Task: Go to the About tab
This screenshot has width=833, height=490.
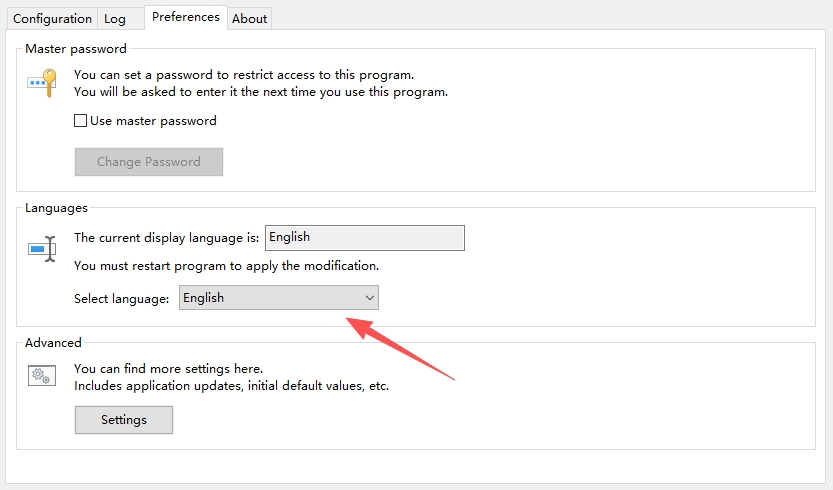Action: (249, 19)
